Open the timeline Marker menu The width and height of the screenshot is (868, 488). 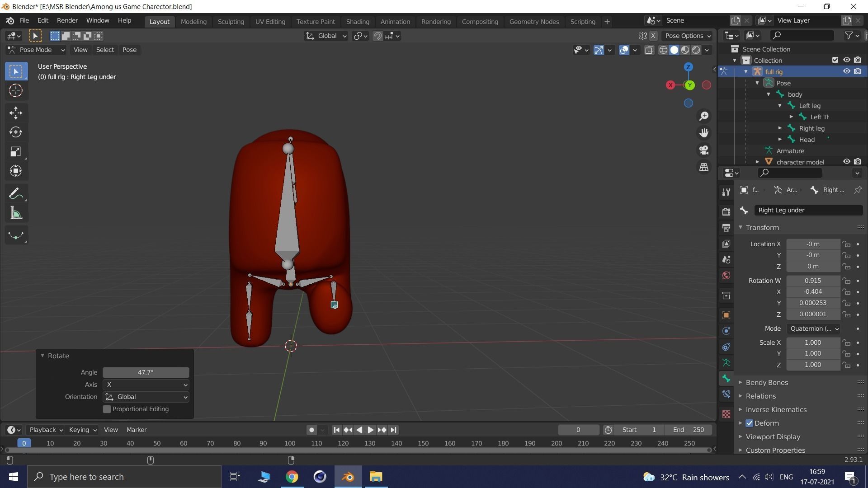(x=137, y=430)
